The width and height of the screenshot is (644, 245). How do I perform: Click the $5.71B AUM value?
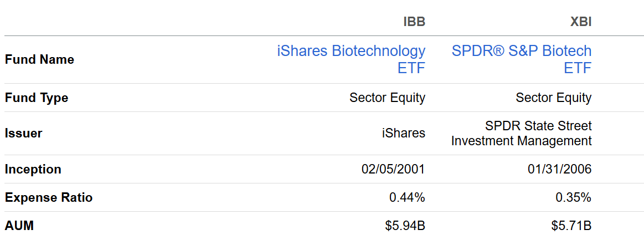coord(571,226)
